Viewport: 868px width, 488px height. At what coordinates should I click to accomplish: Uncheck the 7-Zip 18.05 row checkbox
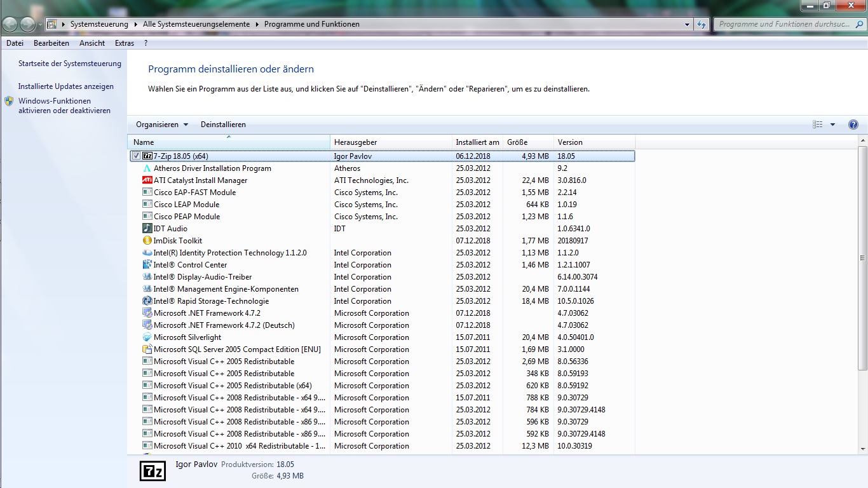(x=136, y=156)
